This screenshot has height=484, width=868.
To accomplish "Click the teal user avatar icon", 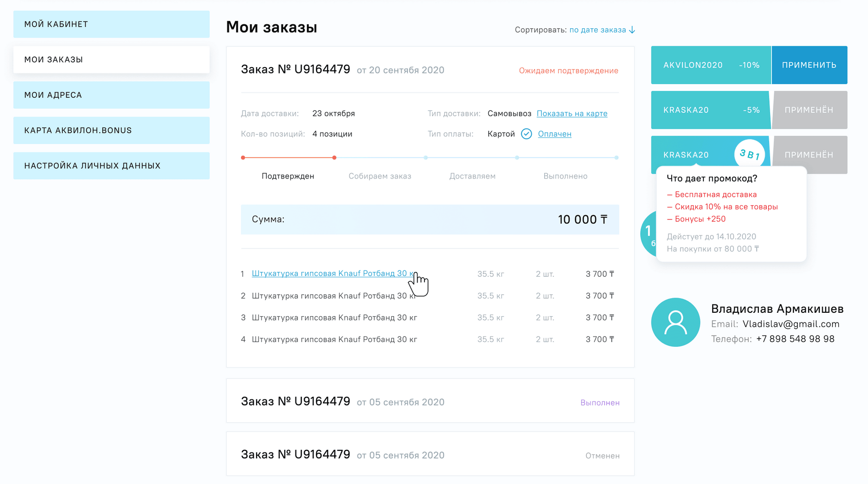I will [x=676, y=322].
